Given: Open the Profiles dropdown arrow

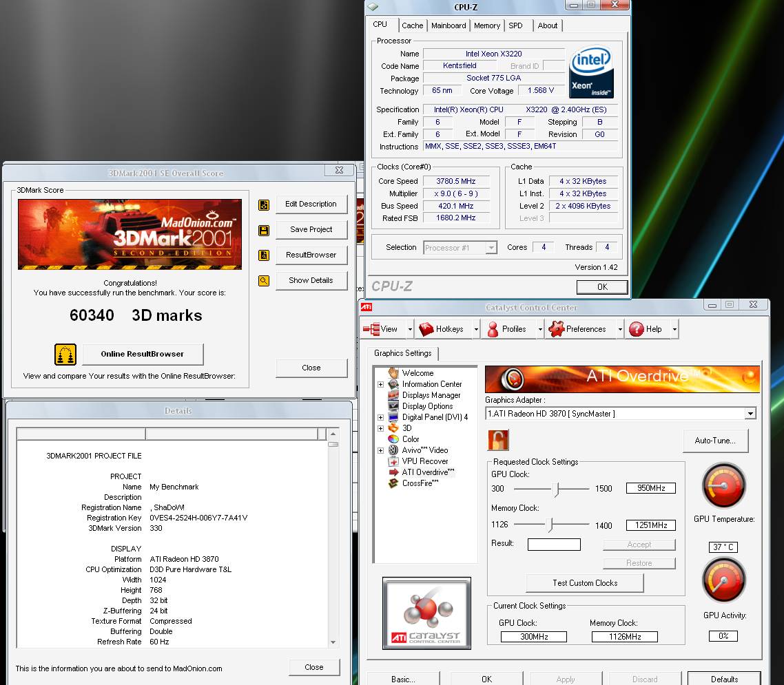Looking at the screenshot, I should point(540,329).
